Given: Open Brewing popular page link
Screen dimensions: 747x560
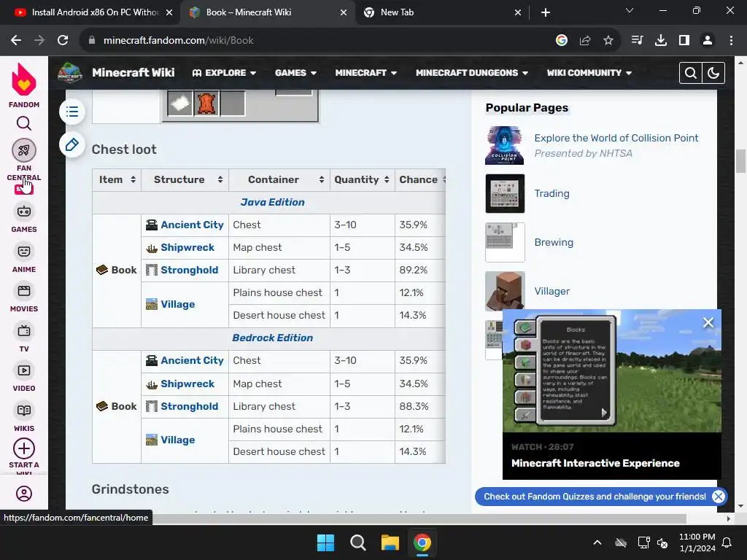Looking at the screenshot, I should click(x=554, y=242).
